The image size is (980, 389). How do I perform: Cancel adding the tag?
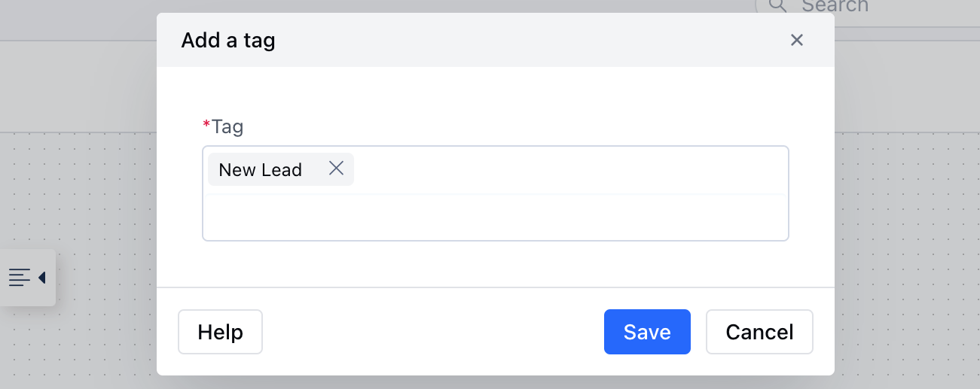tap(759, 332)
